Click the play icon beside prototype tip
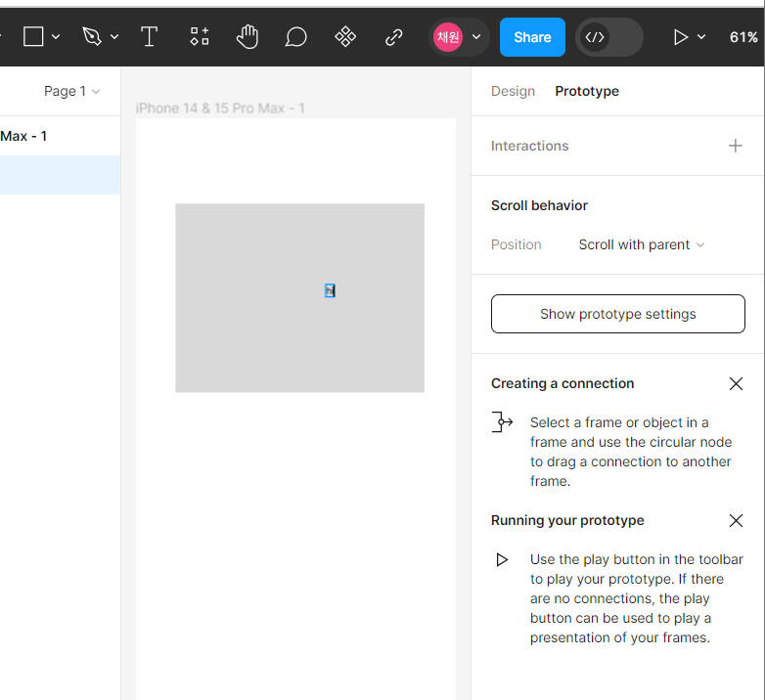Image resolution: width=765 pixels, height=700 pixels. pyautogui.click(x=502, y=559)
